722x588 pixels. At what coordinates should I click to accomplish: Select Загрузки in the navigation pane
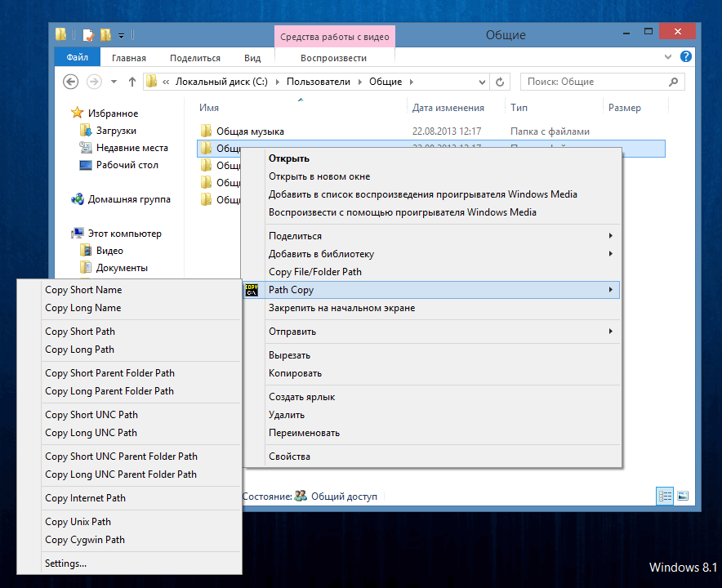(x=116, y=131)
